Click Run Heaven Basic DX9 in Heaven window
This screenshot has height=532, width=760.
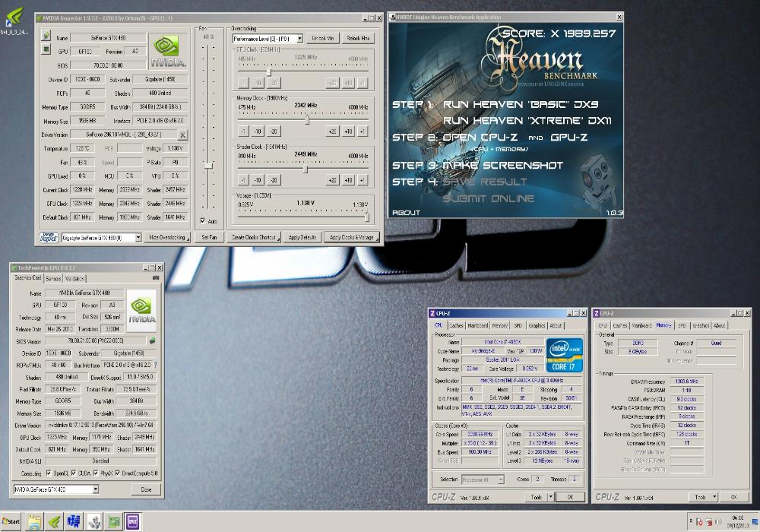point(520,104)
